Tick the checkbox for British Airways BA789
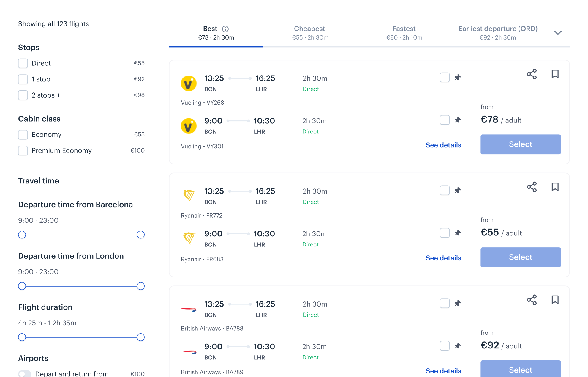The image size is (588, 377). tap(445, 346)
